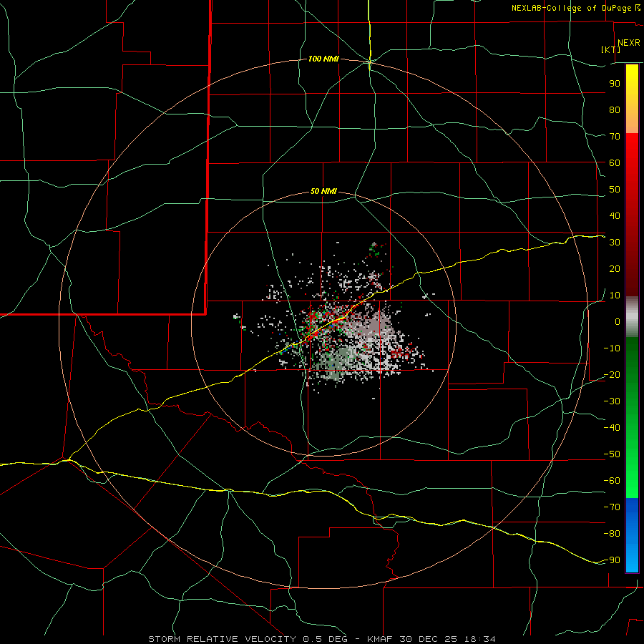Pick the light blue bottom segment of the color bar
This screenshot has height=644, width=644.
point(632,559)
